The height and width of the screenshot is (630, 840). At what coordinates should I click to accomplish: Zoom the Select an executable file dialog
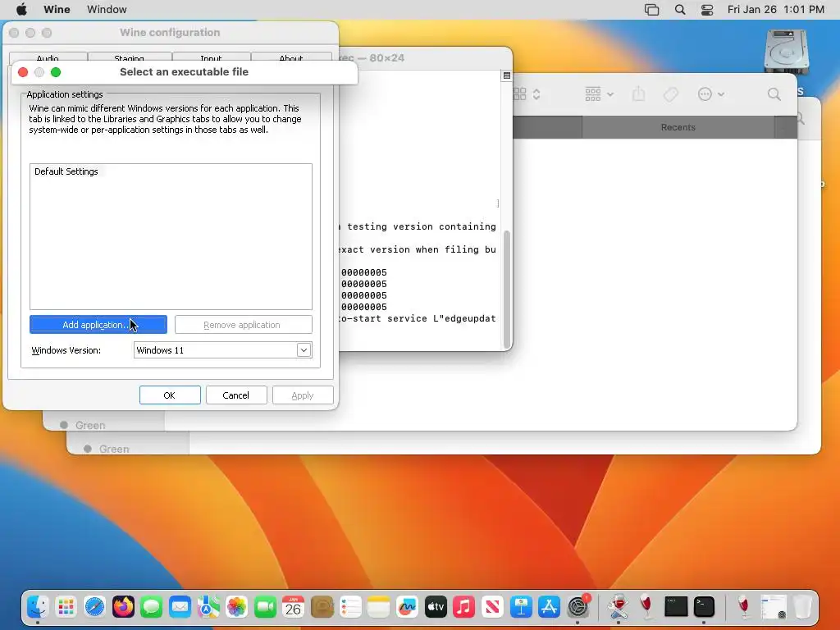(x=56, y=72)
